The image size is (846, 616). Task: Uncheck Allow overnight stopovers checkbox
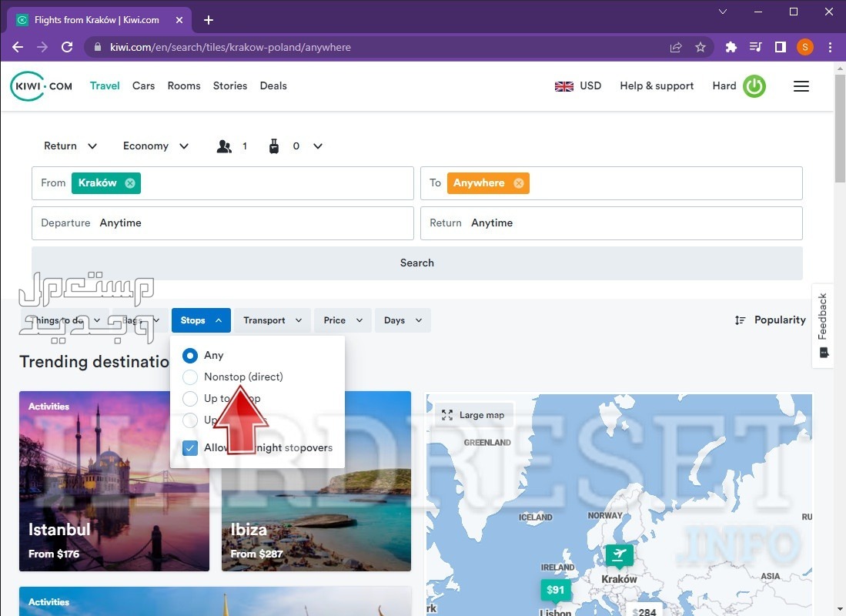[190, 448]
